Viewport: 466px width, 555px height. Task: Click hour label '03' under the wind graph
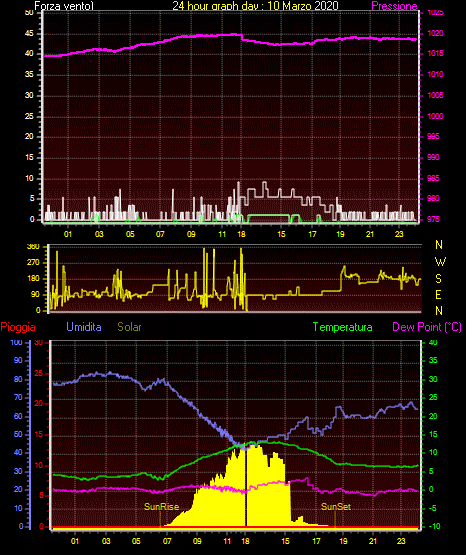click(99, 234)
